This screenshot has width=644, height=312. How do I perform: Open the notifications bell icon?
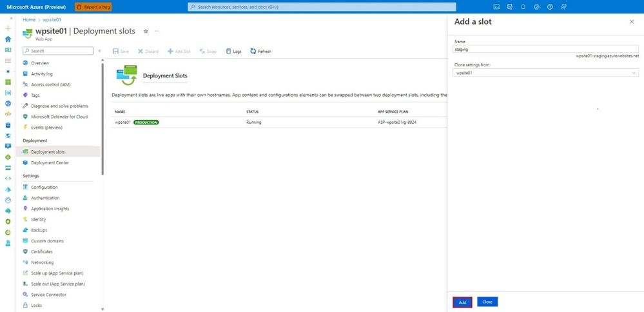(x=523, y=6)
